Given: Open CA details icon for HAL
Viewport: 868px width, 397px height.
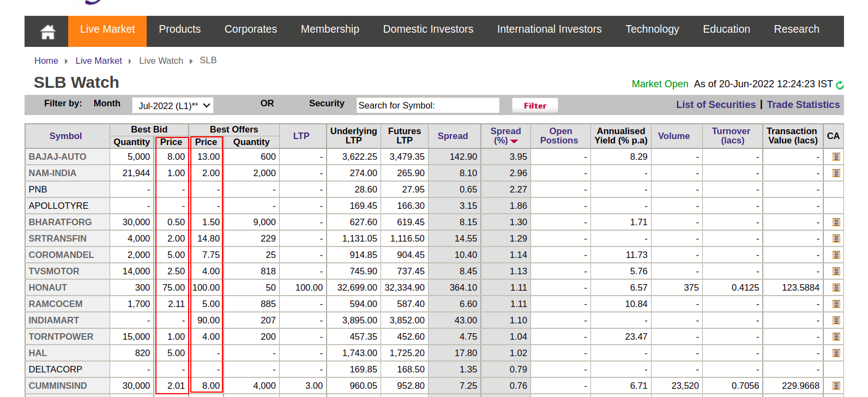Looking at the screenshot, I should pos(836,353).
